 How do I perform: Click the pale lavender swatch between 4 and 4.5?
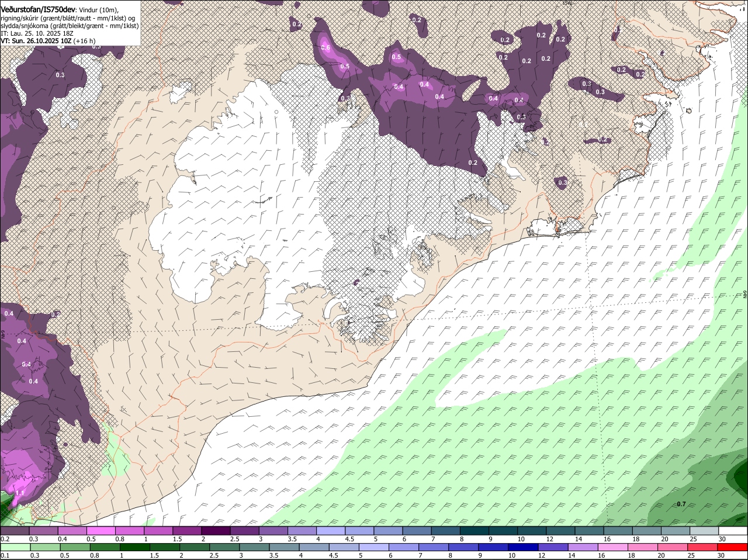pyautogui.click(x=331, y=531)
